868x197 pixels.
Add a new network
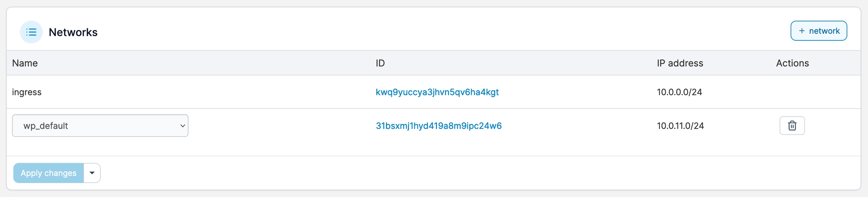819,31
